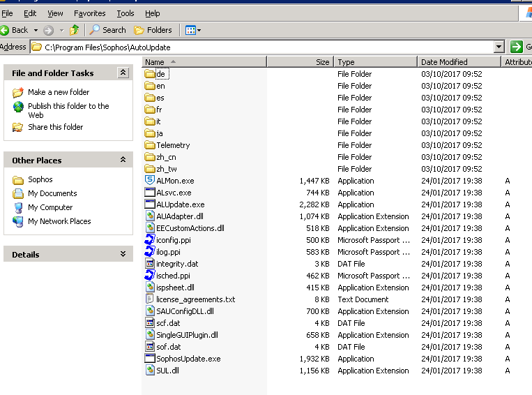Open the Tools menu

click(x=126, y=13)
